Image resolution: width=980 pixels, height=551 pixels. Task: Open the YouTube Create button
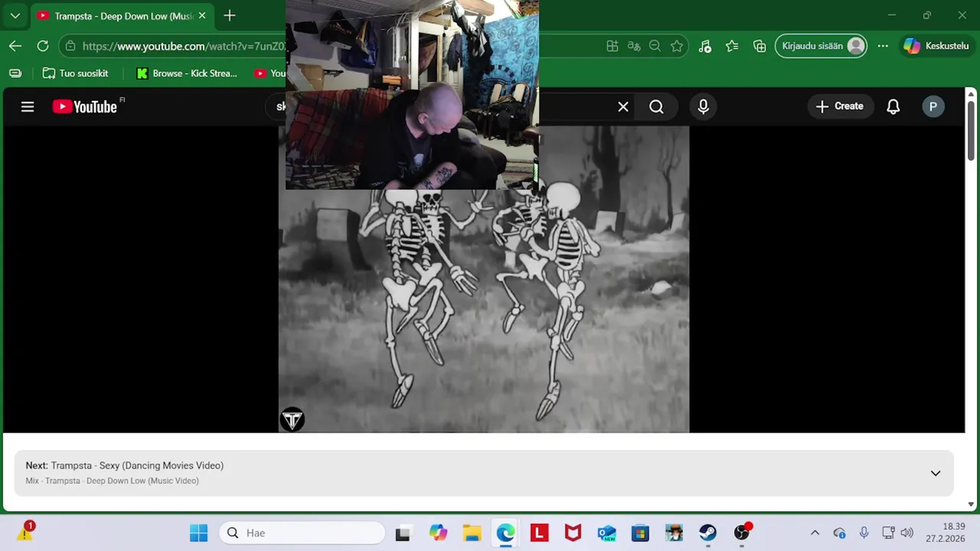coord(840,106)
